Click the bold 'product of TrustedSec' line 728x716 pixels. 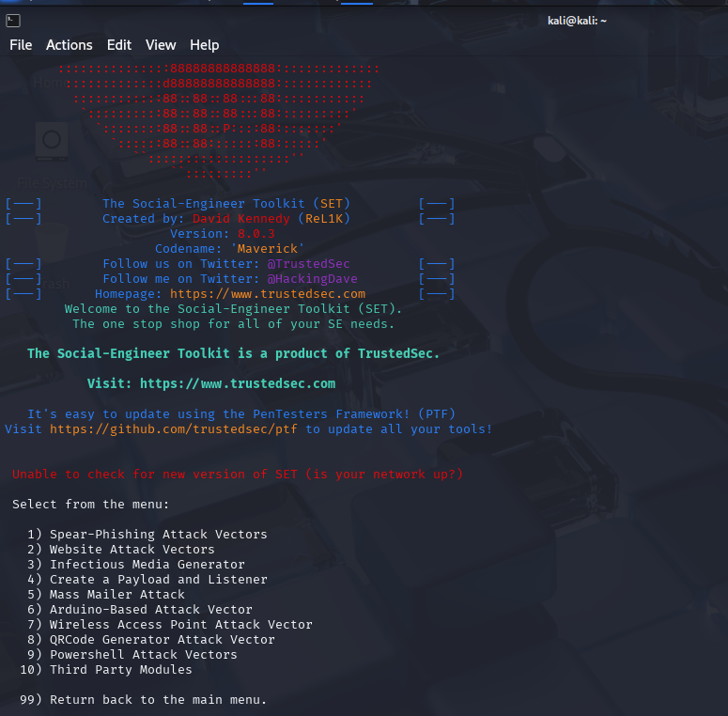(233, 354)
